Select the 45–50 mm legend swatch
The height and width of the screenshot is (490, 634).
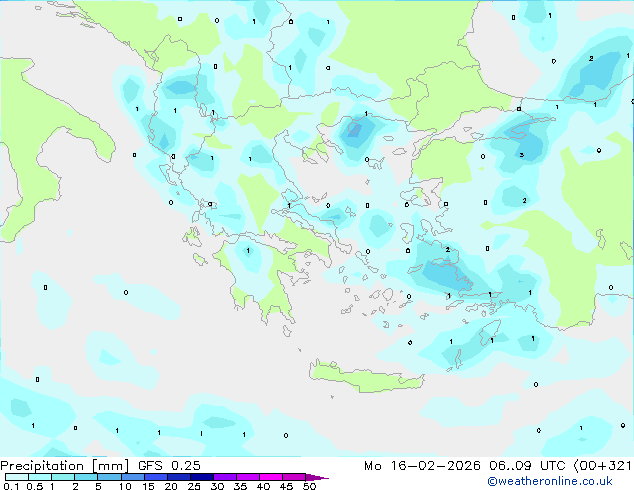[294, 477]
